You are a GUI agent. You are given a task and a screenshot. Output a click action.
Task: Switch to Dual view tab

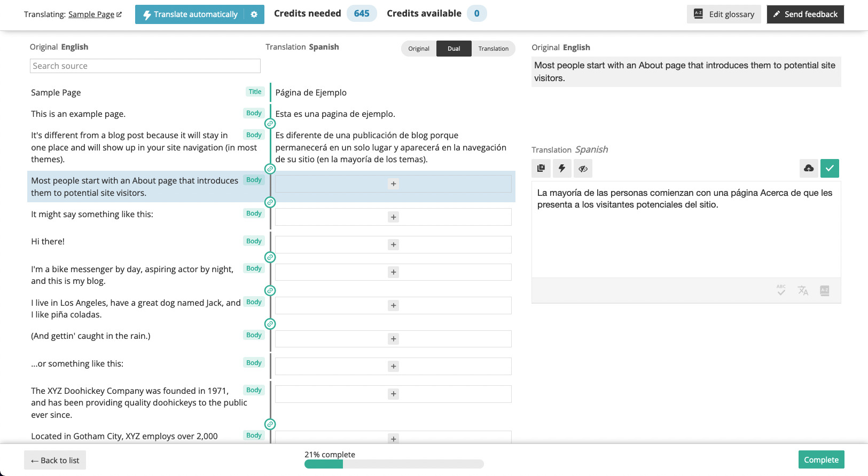click(x=454, y=49)
